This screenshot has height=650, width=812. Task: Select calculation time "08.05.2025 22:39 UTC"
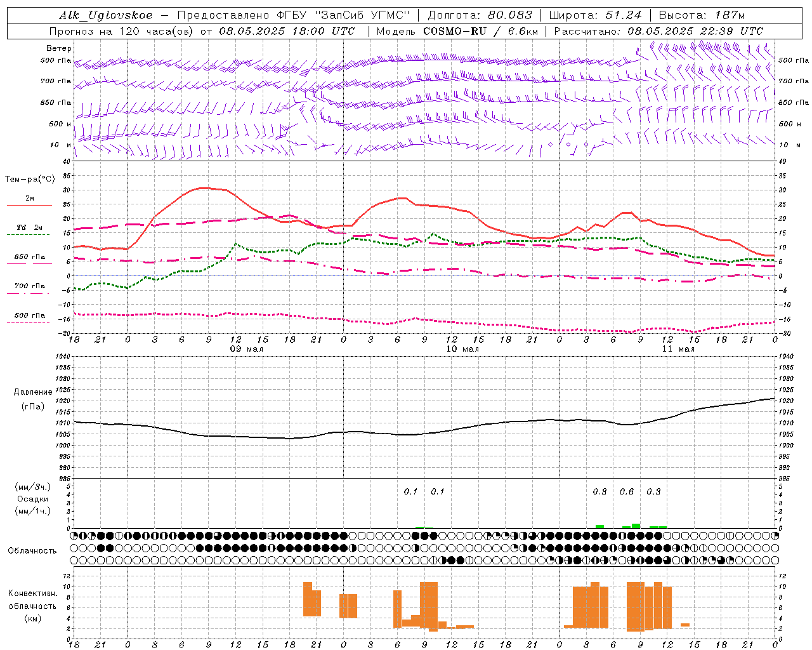click(696, 31)
